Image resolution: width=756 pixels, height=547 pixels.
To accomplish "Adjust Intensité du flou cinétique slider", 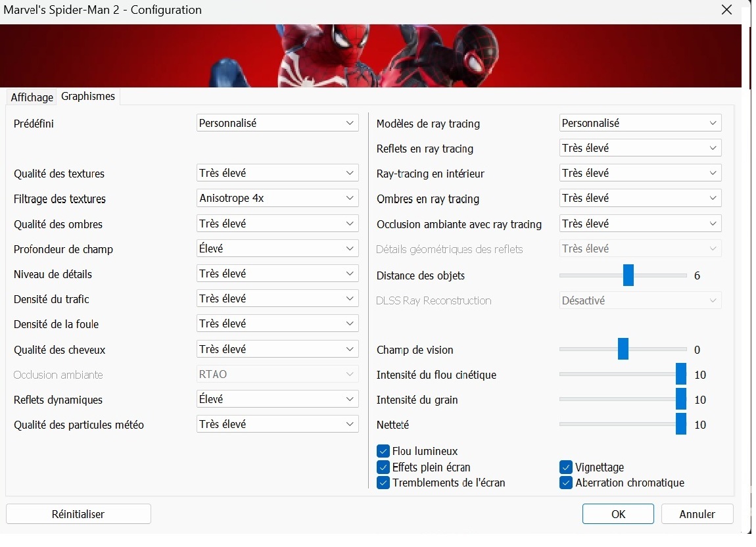I will 681,374.
